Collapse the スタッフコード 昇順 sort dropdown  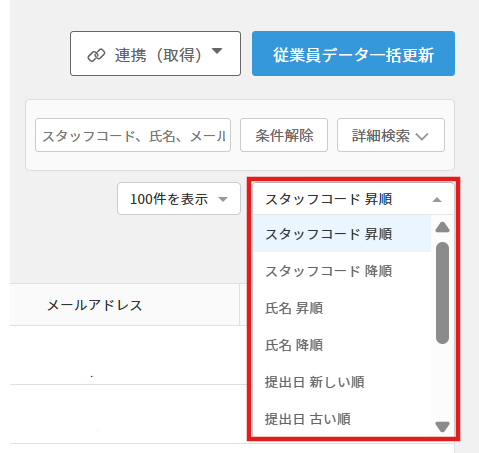(353, 199)
